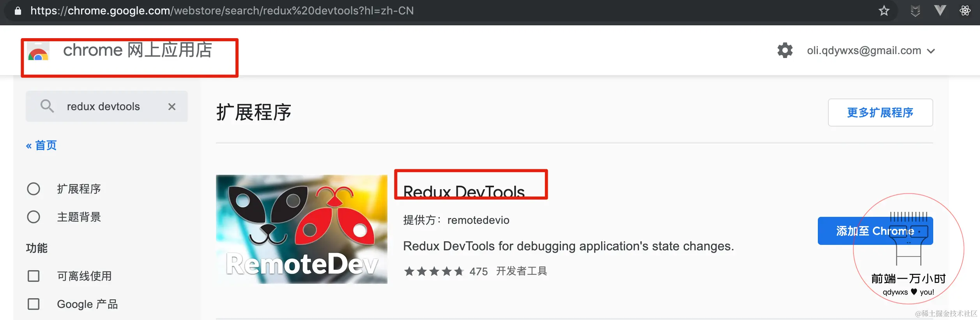Screen dimensions: 980x320
Task: Click the 开发者工具 category text
Action: click(522, 271)
